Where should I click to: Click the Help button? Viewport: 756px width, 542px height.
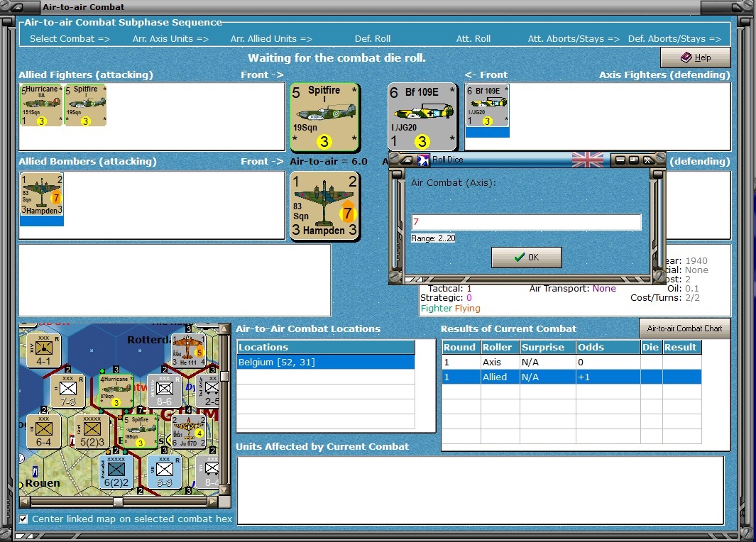point(695,57)
